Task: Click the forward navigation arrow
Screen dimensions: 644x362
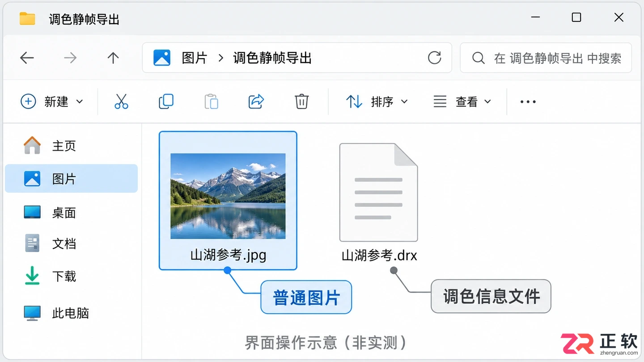Action: (70, 58)
